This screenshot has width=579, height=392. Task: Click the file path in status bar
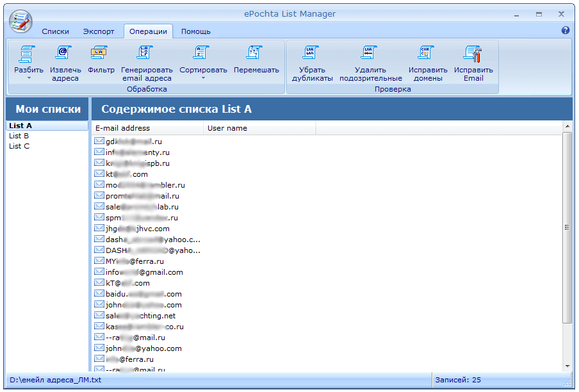[55, 380]
